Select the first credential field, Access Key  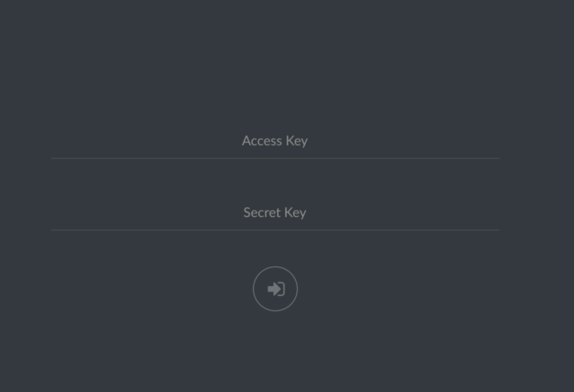click(275, 141)
